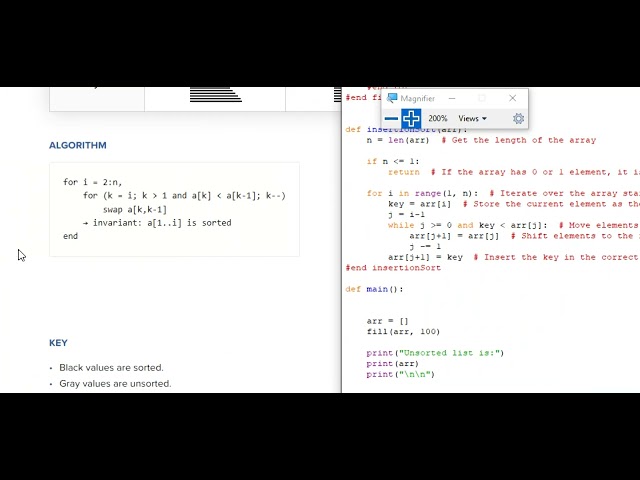
Task: Open the Magnifier Views dropdown
Action: click(472, 118)
